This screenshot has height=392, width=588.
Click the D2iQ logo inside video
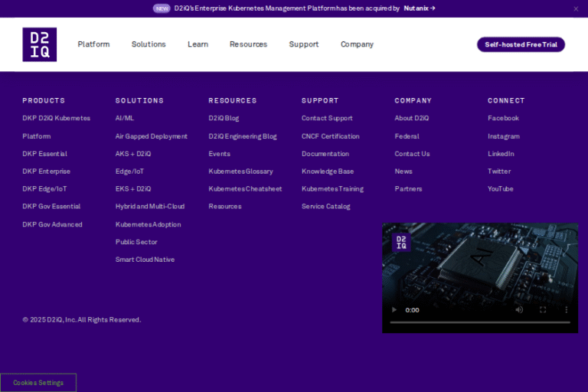point(401,243)
